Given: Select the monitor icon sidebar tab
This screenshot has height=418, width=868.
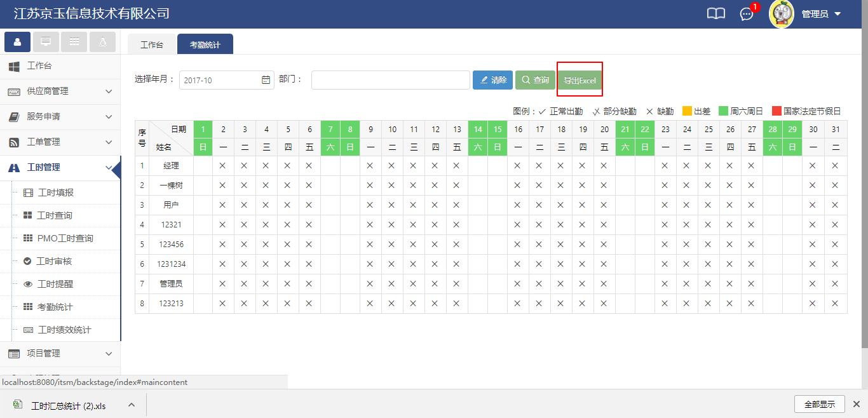Looking at the screenshot, I should coord(46,42).
